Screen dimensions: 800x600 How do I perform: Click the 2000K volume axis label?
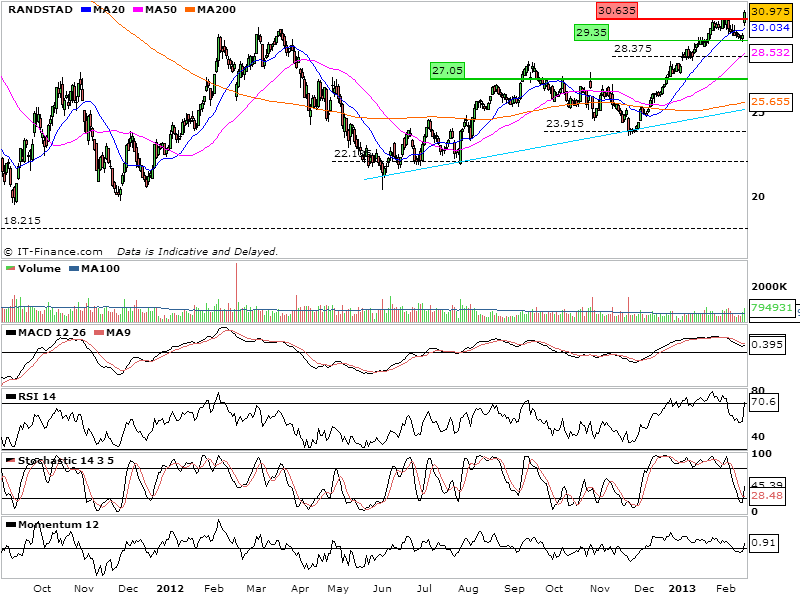pyautogui.click(x=769, y=287)
